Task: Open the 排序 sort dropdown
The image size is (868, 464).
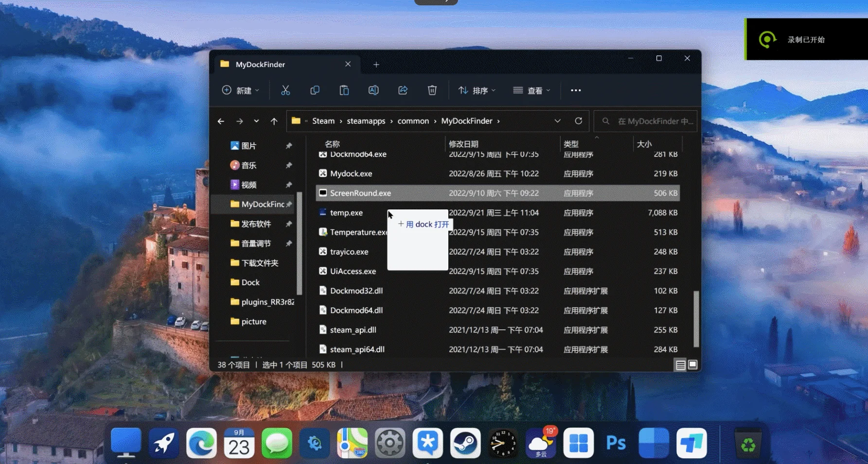Action: [x=477, y=90]
